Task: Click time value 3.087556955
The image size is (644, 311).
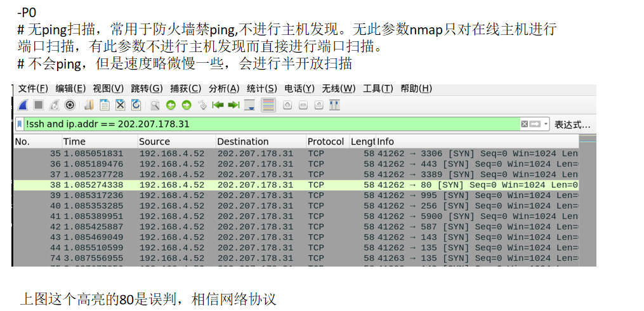Action: (x=93, y=258)
